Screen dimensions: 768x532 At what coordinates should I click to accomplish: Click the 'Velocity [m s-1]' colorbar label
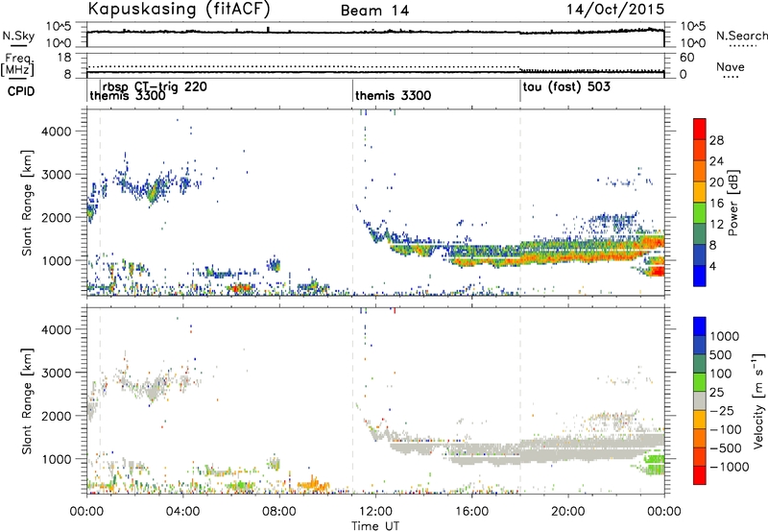pos(758,400)
